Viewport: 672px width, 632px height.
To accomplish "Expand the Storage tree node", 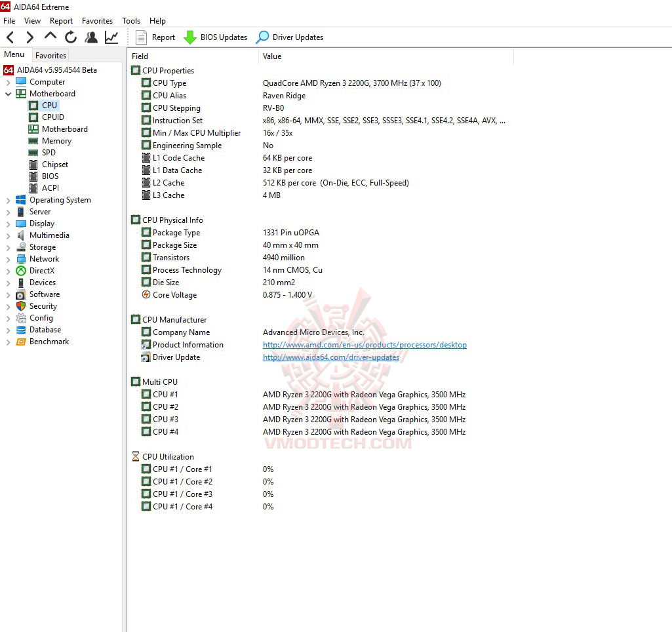I will tap(8, 247).
